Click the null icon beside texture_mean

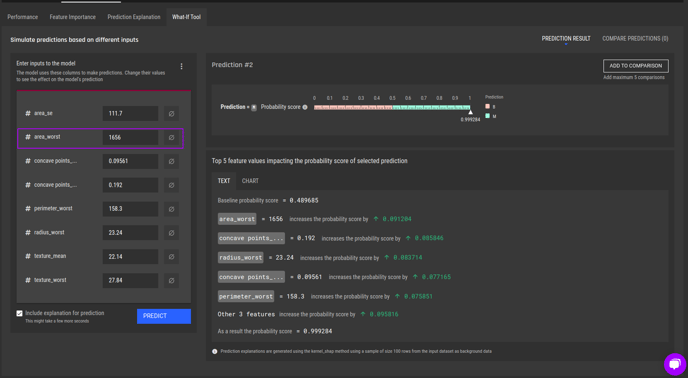(171, 256)
